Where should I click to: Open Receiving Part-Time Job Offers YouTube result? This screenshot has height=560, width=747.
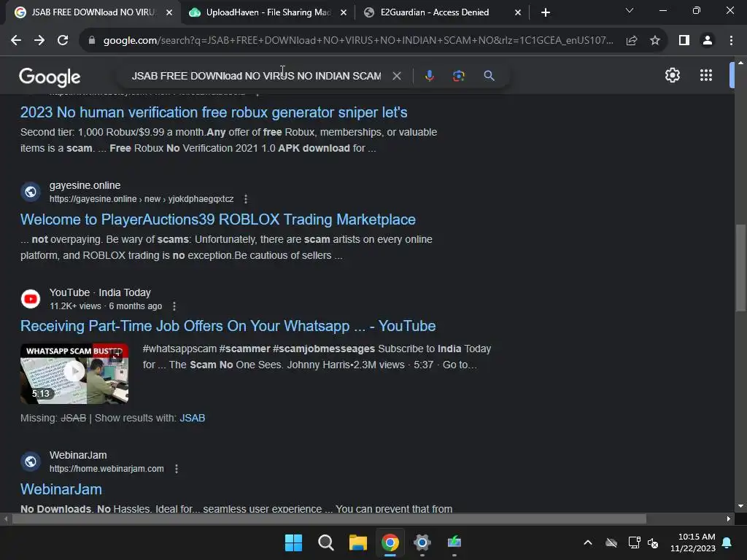coord(228,326)
